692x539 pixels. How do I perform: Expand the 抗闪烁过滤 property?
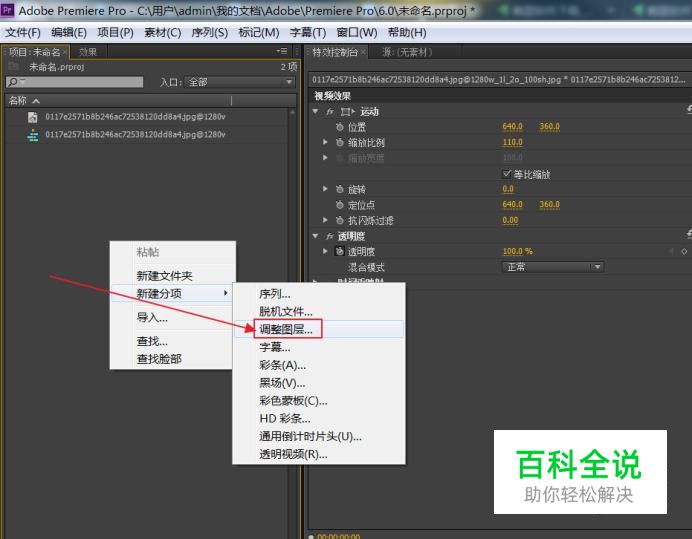[325, 220]
